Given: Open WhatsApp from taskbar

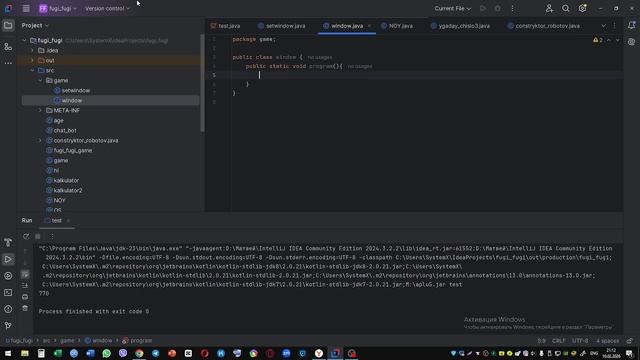Looking at the screenshot, I should (107, 353).
